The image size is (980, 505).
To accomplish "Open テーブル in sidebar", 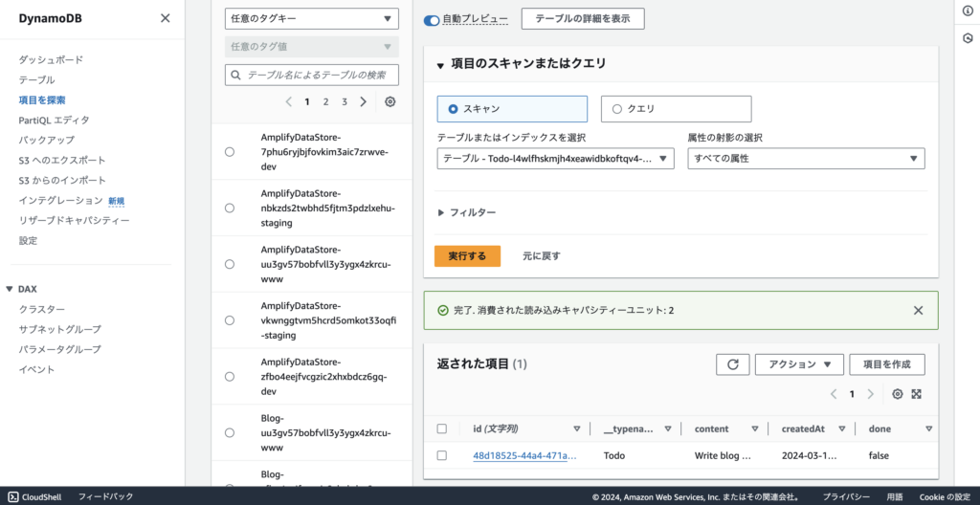I will [x=37, y=80].
